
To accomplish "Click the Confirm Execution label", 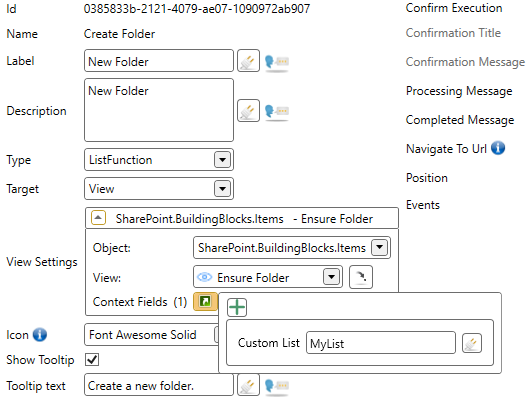I will tap(454, 8).
